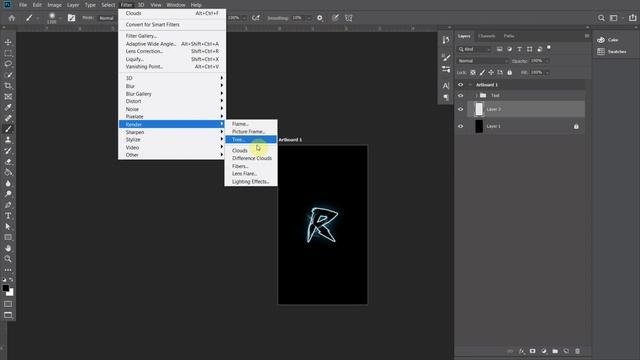Screen dimensions: 640x360
Task: Select the Path Selection tool
Action: point(8,227)
